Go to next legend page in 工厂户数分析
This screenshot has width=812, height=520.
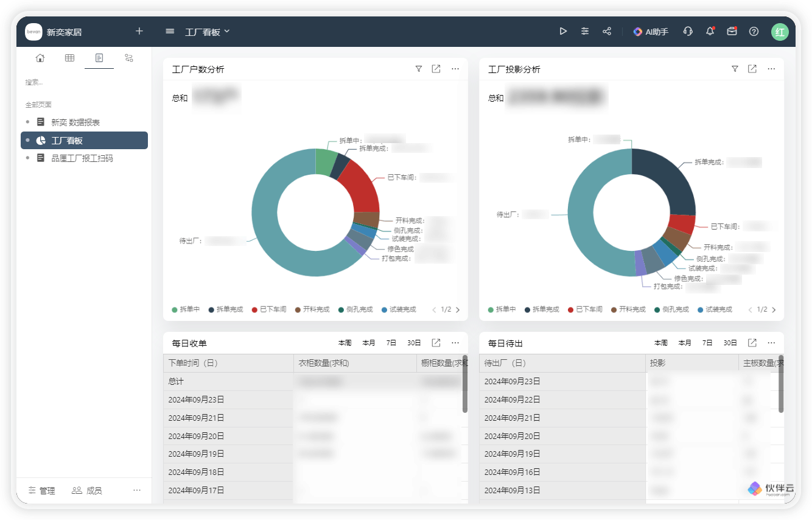pos(458,310)
